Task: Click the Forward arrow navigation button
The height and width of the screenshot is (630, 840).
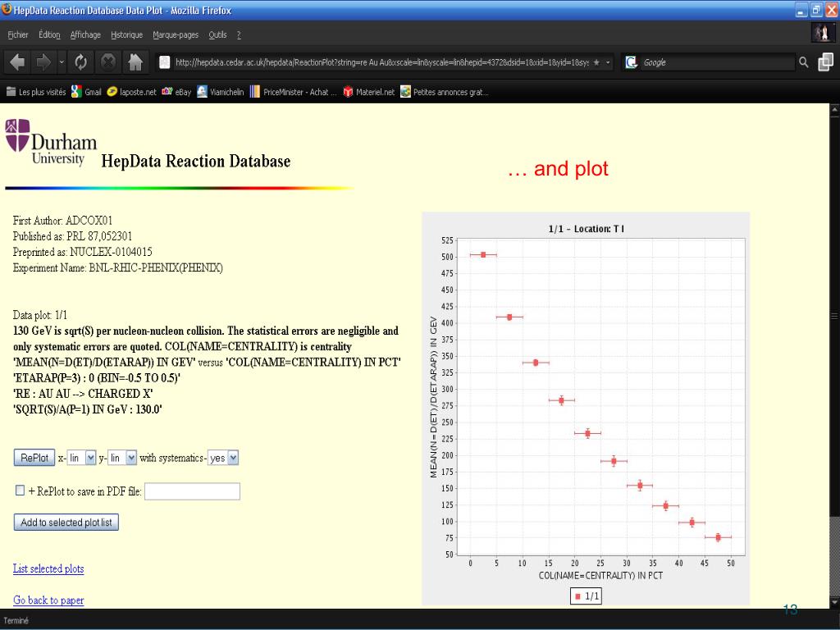Action: tap(43, 62)
